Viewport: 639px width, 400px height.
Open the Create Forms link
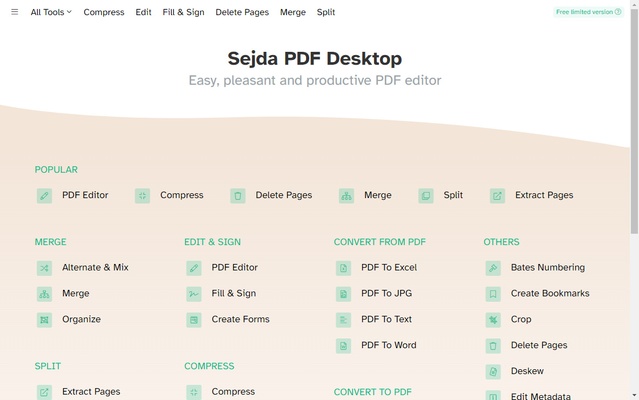click(x=240, y=319)
